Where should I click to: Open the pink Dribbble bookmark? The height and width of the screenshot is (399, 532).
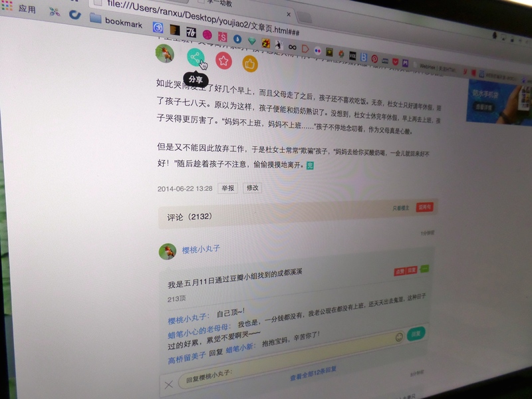[x=207, y=35]
